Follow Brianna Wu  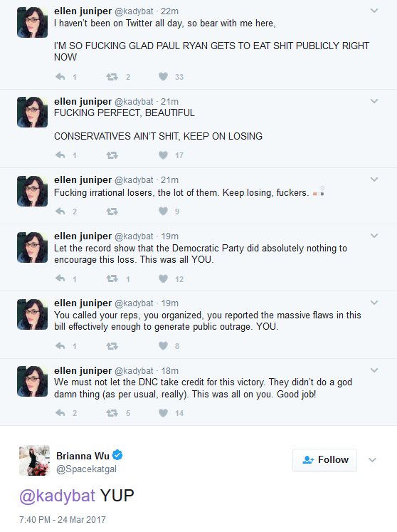[x=325, y=460]
